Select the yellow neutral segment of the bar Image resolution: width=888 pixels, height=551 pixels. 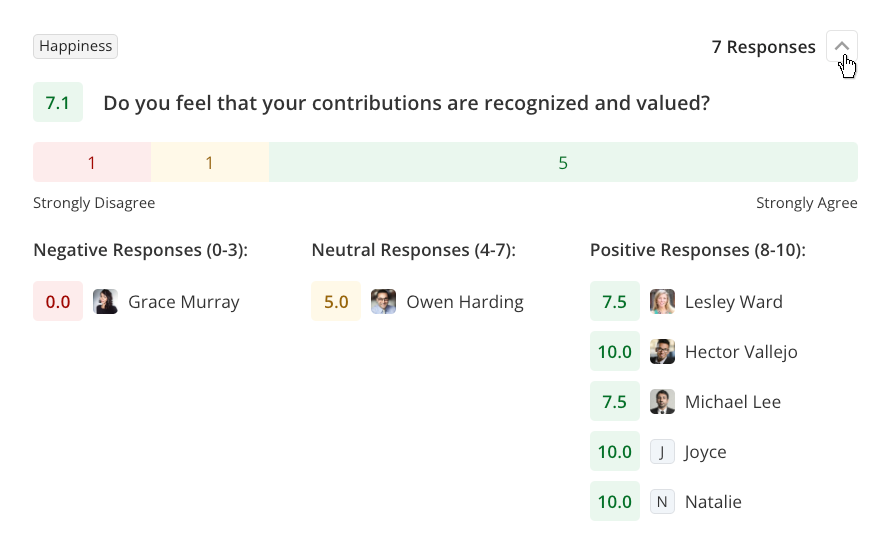[x=209, y=162]
